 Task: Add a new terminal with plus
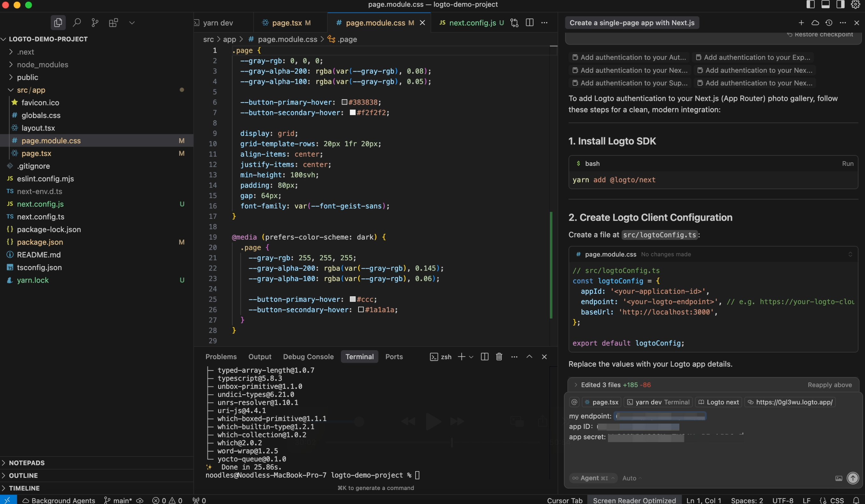click(462, 357)
